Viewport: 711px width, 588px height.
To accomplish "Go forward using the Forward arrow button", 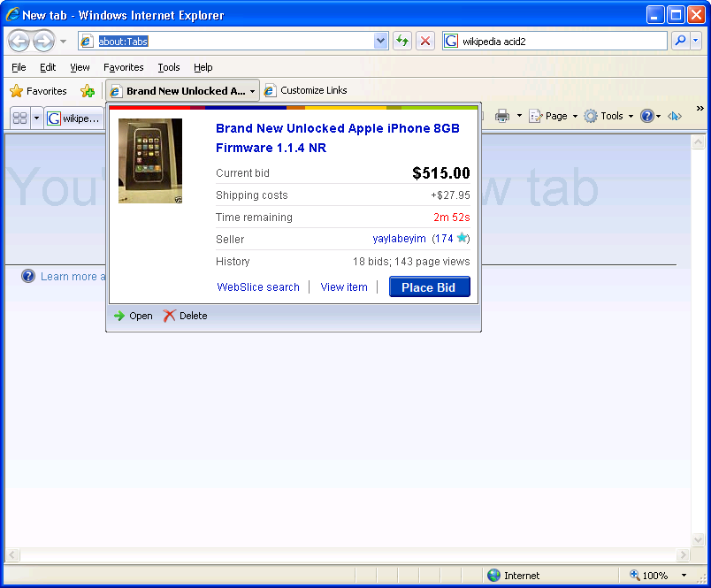I will pyautogui.click(x=43, y=42).
